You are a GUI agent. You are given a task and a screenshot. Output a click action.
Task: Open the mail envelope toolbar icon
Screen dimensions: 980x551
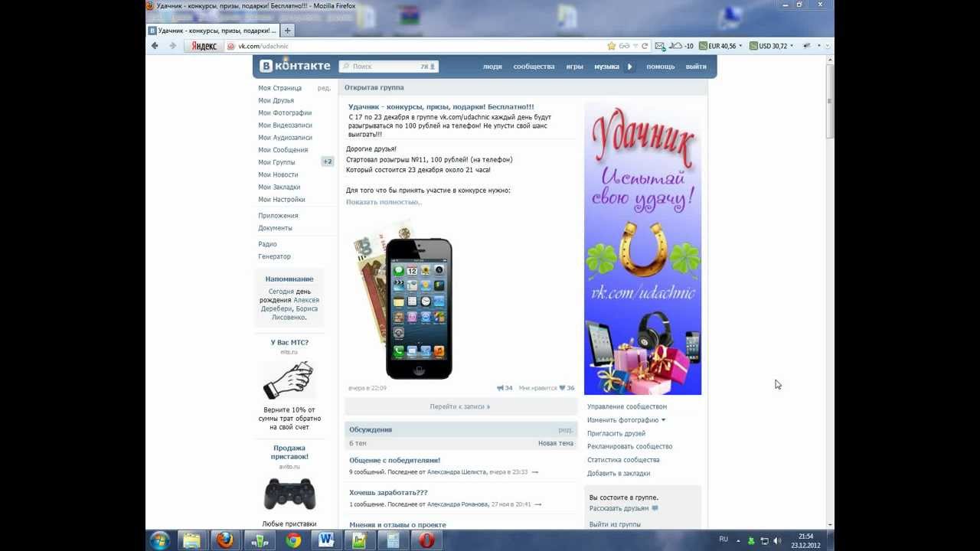click(x=660, y=46)
